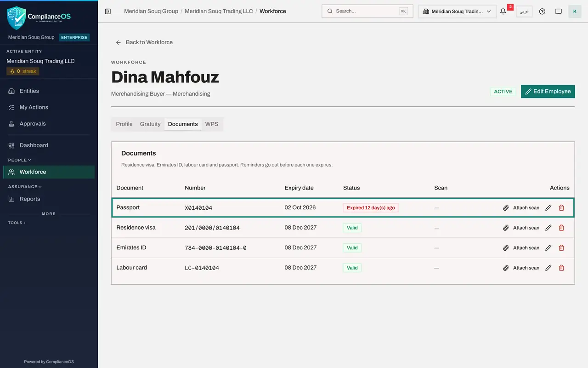The image size is (588, 368).
Task: Open Reports in sidebar
Action: [49, 199]
